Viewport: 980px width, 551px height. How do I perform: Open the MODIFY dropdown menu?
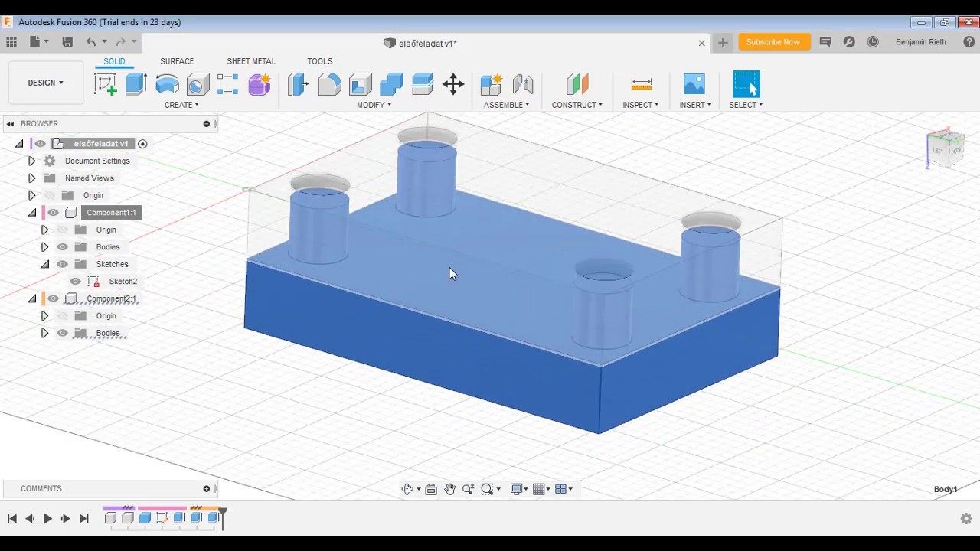click(x=374, y=105)
